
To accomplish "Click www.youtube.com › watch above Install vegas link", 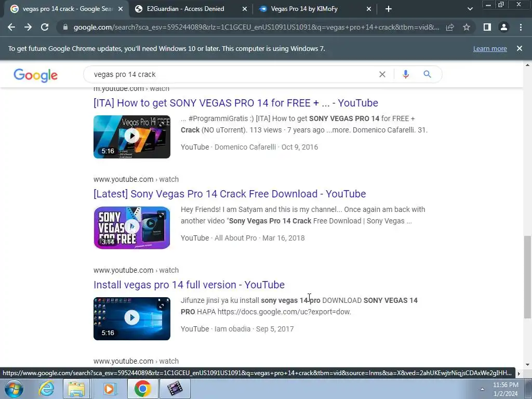I will [136, 270].
